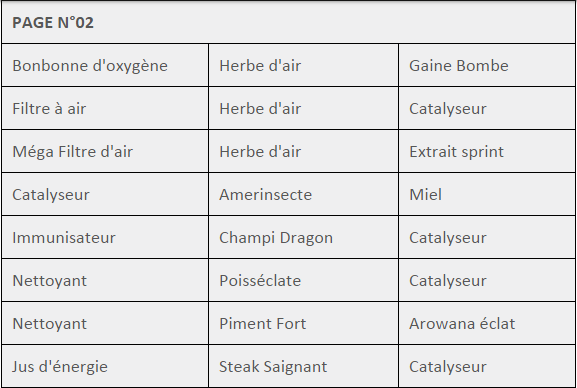Click the Piment Fort cell
The height and width of the screenshot is (388, 577).
pyautogui.click(x=303, y=324)
